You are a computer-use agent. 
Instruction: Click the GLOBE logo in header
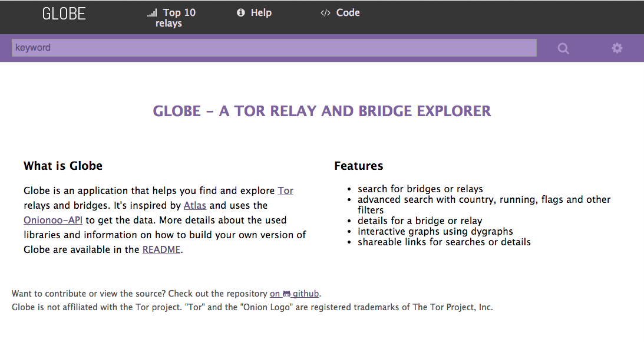tap(64, 14)
